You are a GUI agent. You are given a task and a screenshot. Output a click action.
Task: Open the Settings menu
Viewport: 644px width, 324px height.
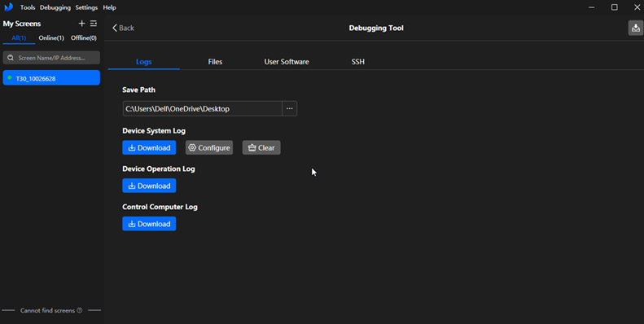(x=86, y=7)
